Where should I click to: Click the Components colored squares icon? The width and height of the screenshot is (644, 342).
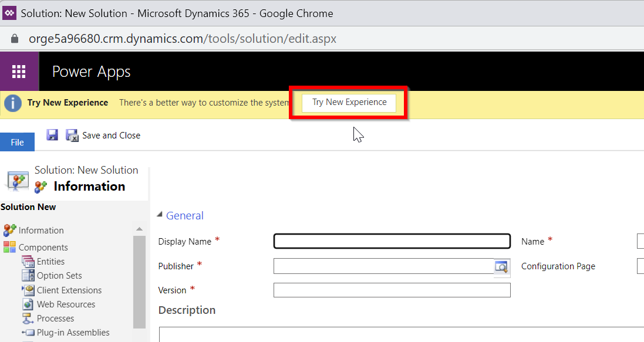tap(9, 247)
